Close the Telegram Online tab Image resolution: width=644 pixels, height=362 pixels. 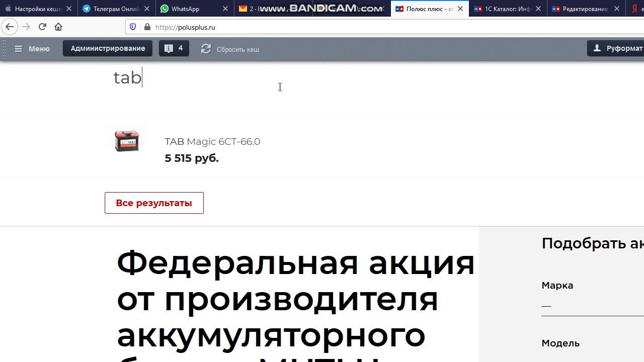click(x=147, y=9)
